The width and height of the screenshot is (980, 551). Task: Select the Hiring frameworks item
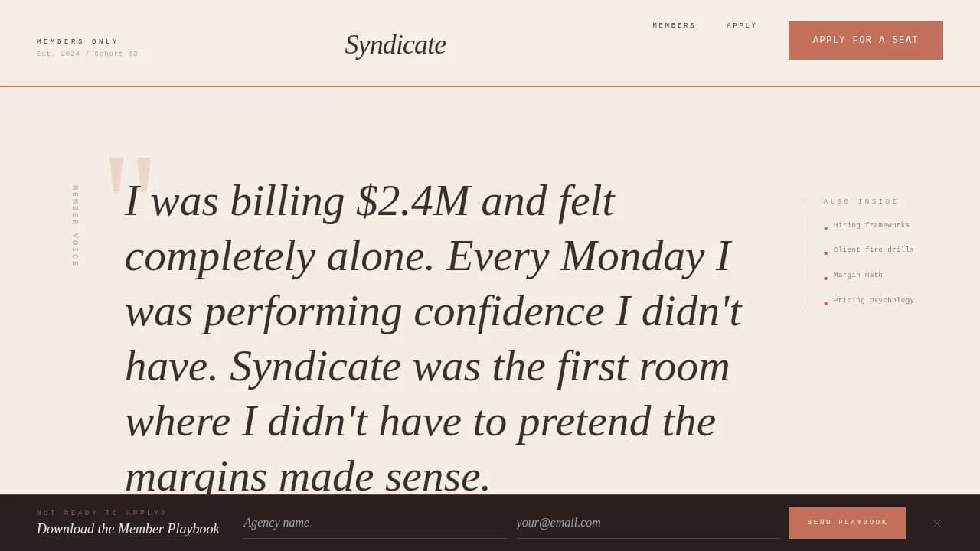pos(871,226)
